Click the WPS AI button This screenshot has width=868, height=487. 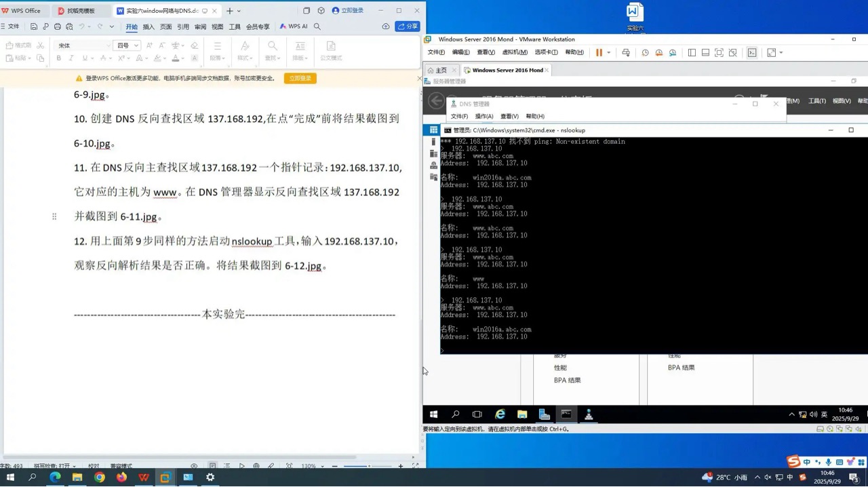click(294, 26)
